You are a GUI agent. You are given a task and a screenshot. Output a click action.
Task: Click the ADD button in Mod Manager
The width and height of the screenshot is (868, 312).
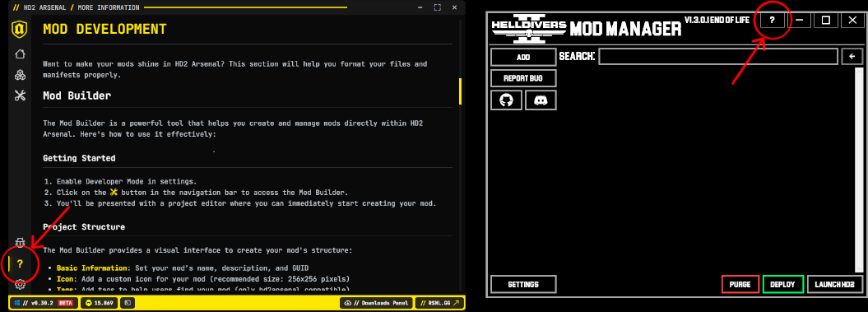523,57
